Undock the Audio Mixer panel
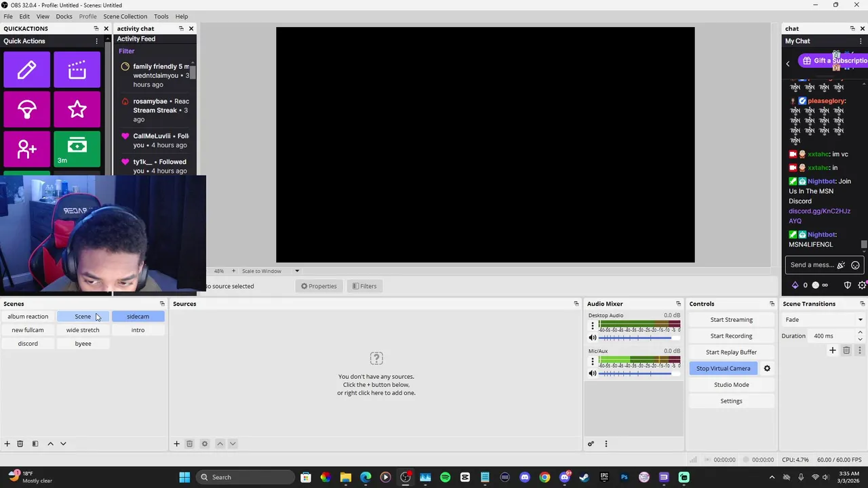The width and height of the screenshot is (868, 488). pos(678,304)
